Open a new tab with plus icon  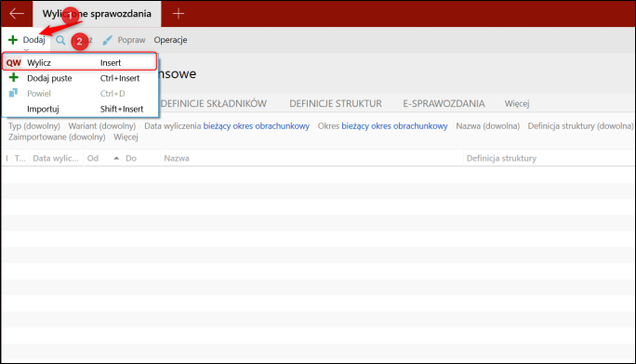[x=179, y=13]
